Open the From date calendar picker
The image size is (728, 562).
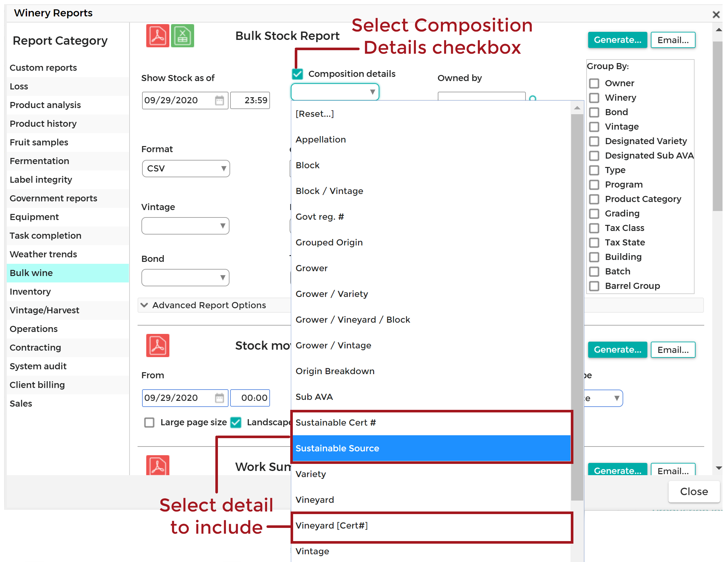click(219, 398)
